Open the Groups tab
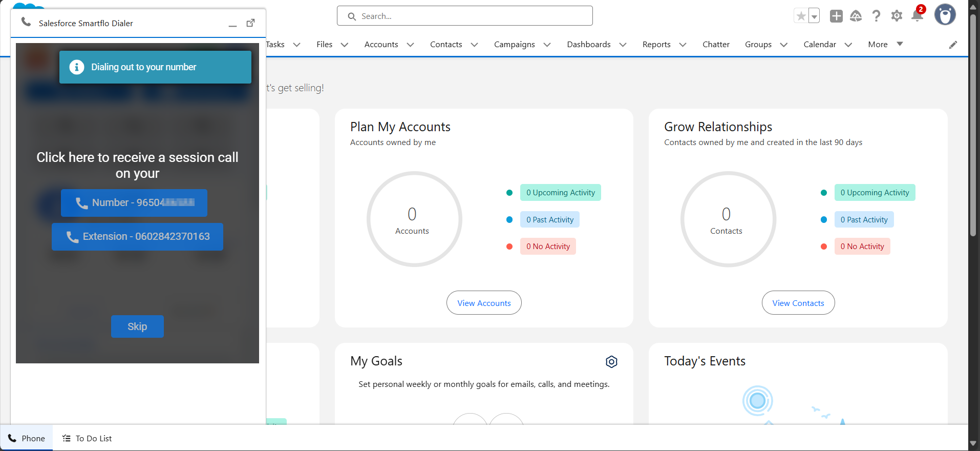The height and width of the screenshot is (451, 980). [x=758, y=45]
